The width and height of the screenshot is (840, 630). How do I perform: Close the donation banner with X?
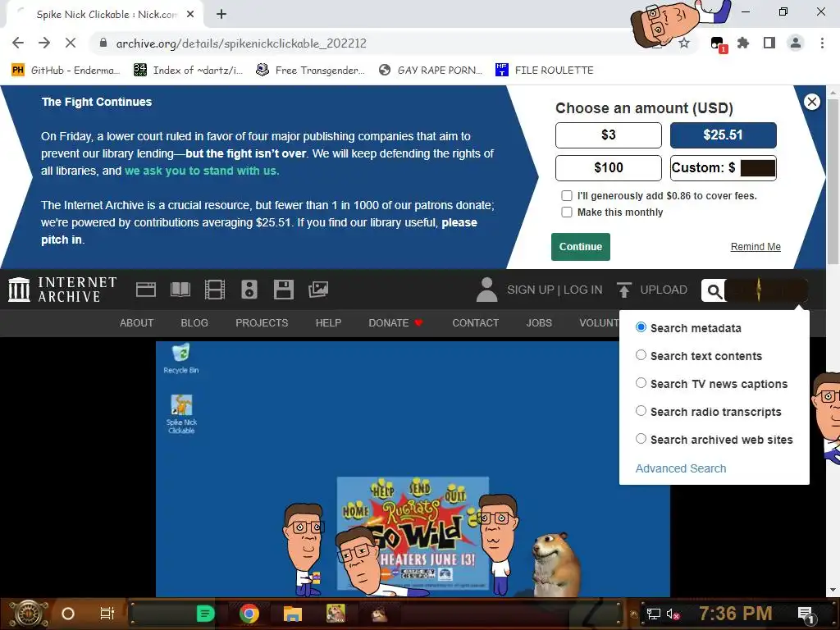click(x=812, y=102)
